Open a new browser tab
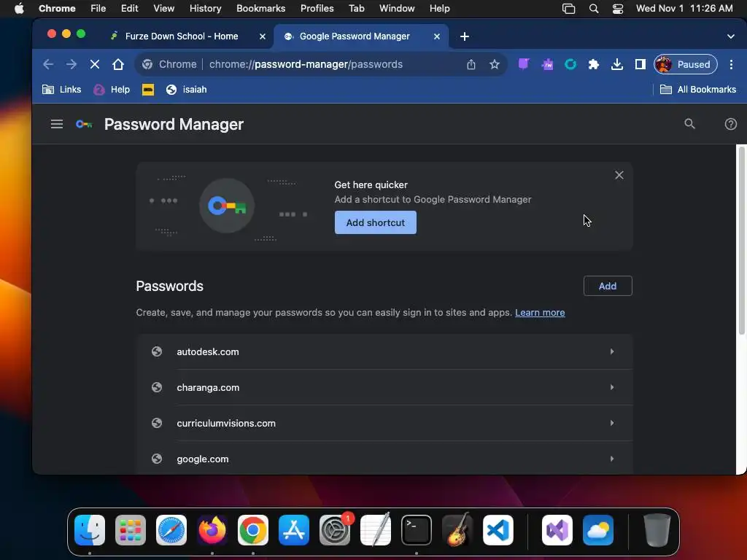Viewport: 747px width, 560px height. [x=465, y=36]
